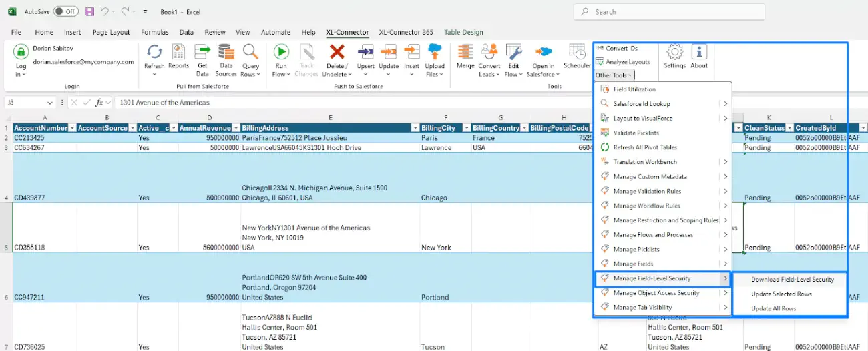Click the Refresh icon

coord(154,52)
